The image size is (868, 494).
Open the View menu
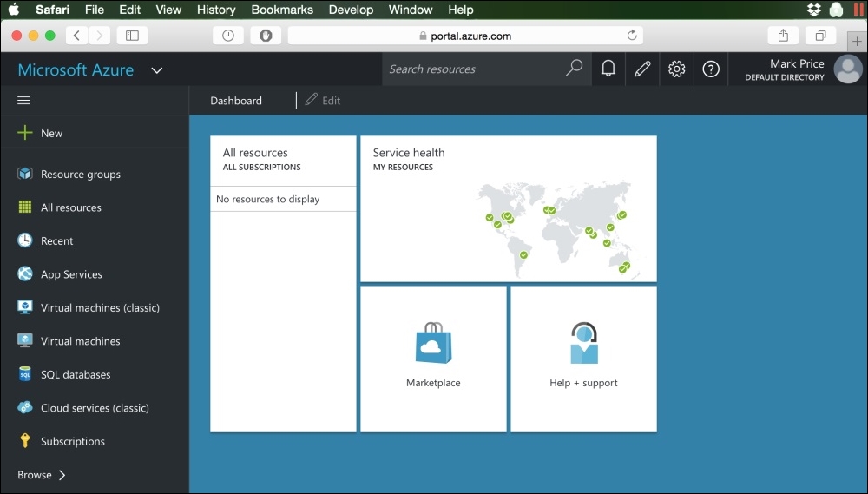tap(168, 10)
